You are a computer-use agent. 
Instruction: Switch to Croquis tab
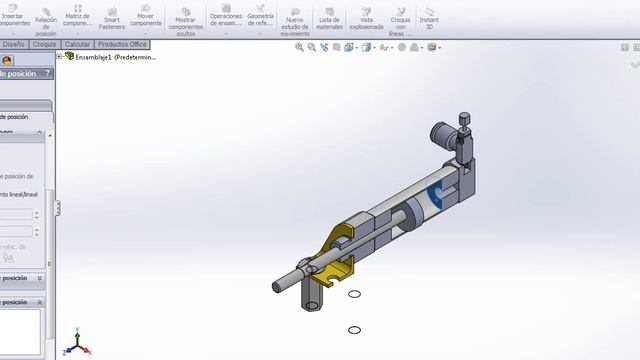[44, 44]
